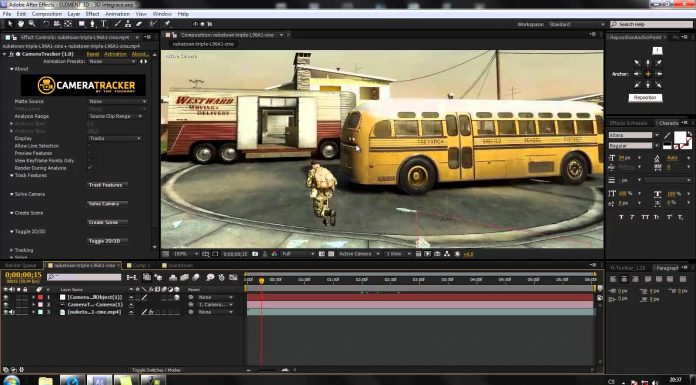This screenshot has height=385, width=696.
Task: Toggle Preview Features checkbox
Action: tap(90, 153)
